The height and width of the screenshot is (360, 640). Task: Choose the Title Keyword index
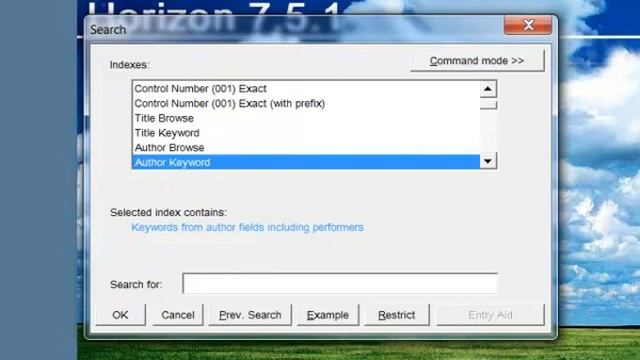[306, 133]
